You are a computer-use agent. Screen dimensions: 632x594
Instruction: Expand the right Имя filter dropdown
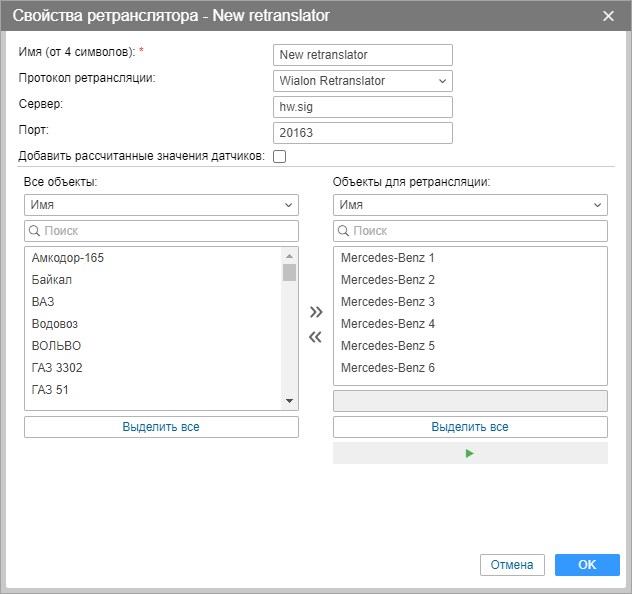point(470,205)
